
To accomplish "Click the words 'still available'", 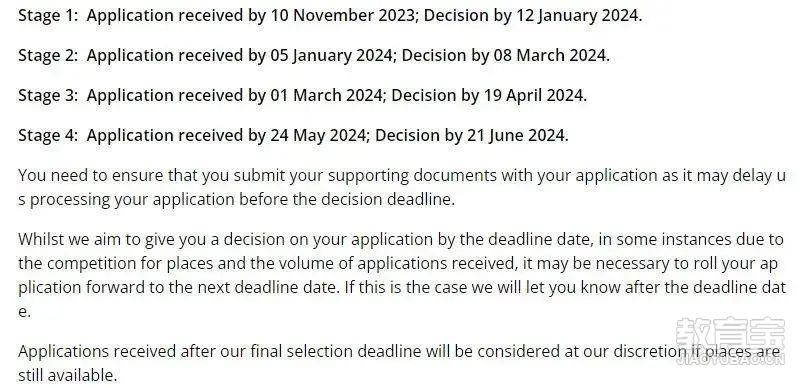I will [x=66, y=375].
